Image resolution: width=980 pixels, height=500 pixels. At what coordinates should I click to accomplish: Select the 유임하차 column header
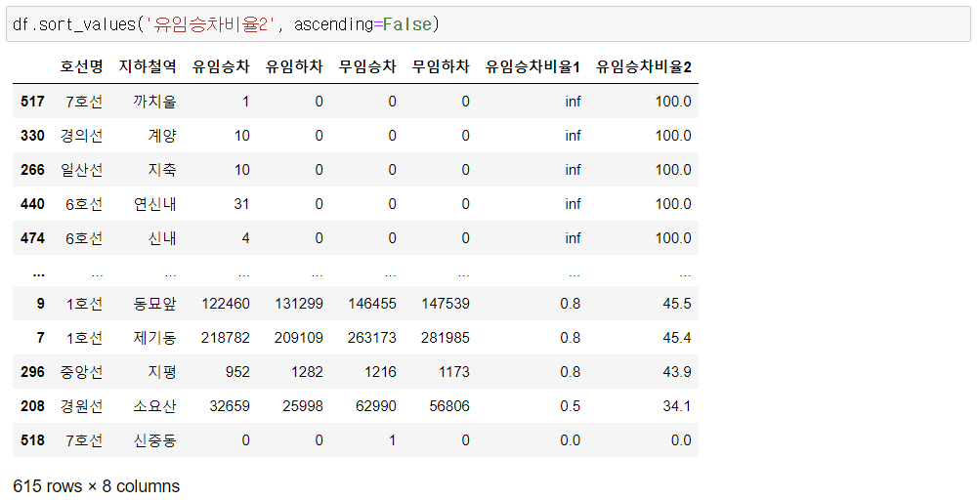(x=294, y=66)
